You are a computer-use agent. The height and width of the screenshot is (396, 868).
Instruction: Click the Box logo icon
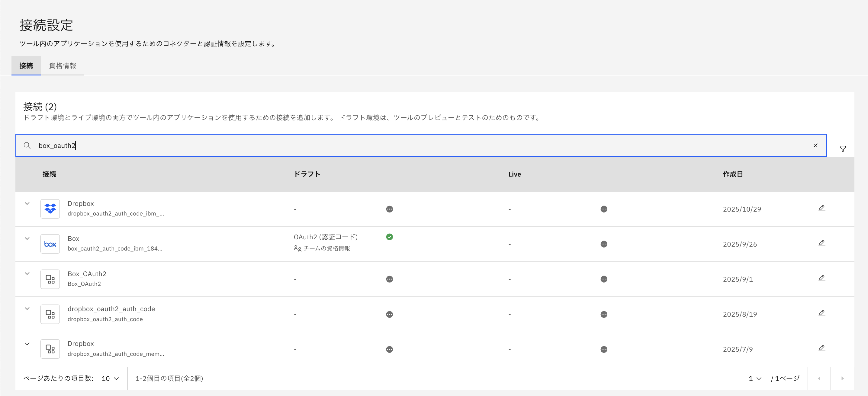click(x=50, y=244)
